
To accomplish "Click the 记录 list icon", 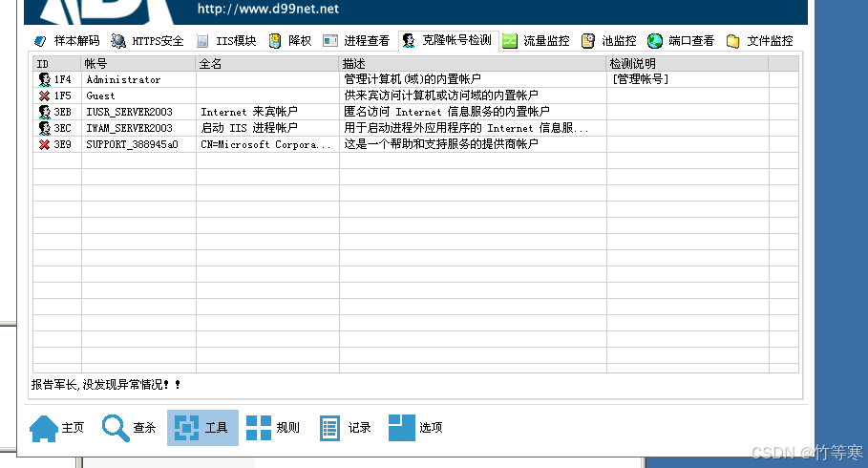I will tap(330, 428).
